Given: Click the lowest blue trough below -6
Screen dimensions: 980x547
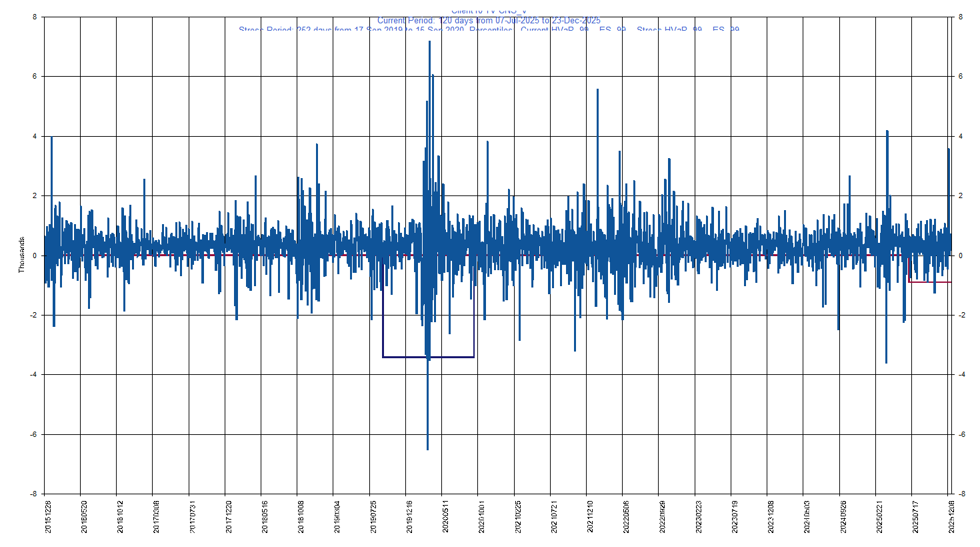Looking at the screenshot, I should tap(427, 448).
